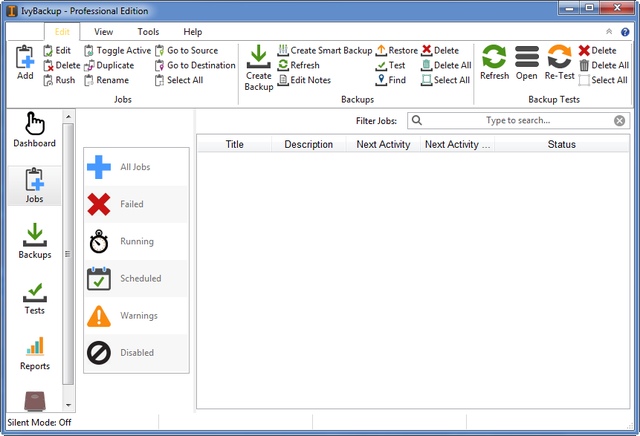Click Select All in Backups group
This screenshot has width=640, height=436.
[446, 80]
